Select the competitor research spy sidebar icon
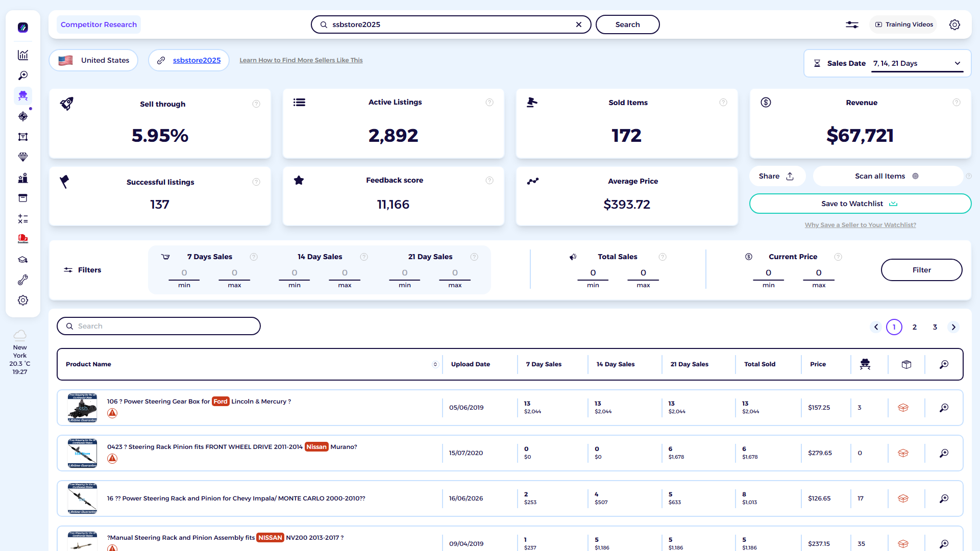The image size is (980, 551). [x=23, y=96]
